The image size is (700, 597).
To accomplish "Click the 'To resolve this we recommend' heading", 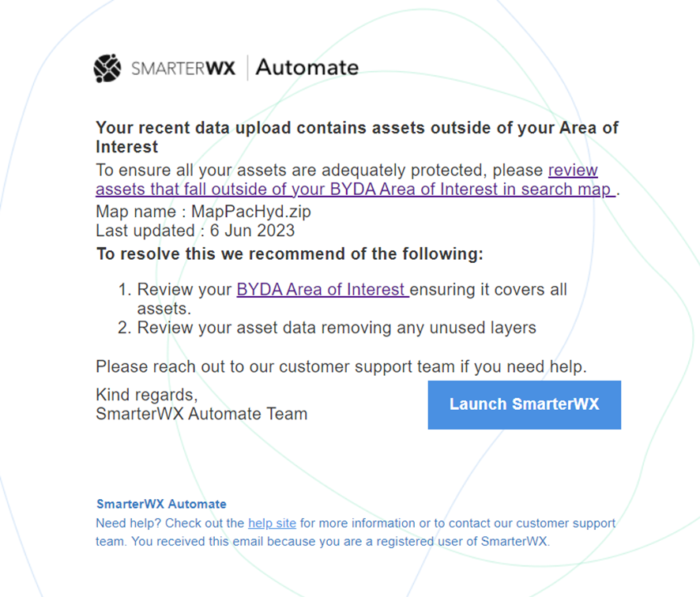I will point(289,253).
